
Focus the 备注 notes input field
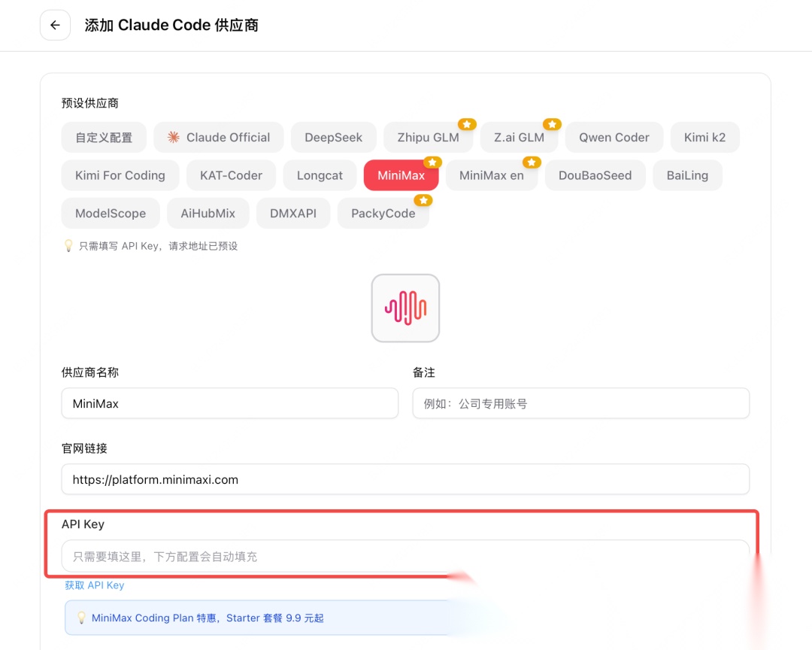(581, 403)
